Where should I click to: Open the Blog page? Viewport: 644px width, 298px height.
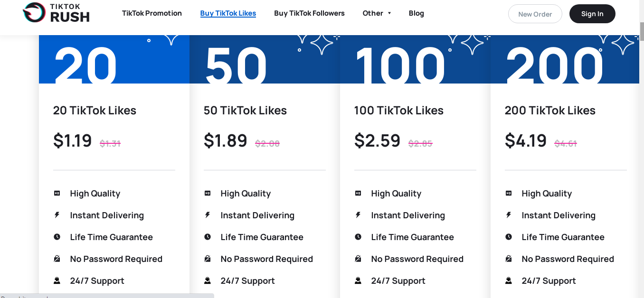pyautogui.click(x=416, y=13)
